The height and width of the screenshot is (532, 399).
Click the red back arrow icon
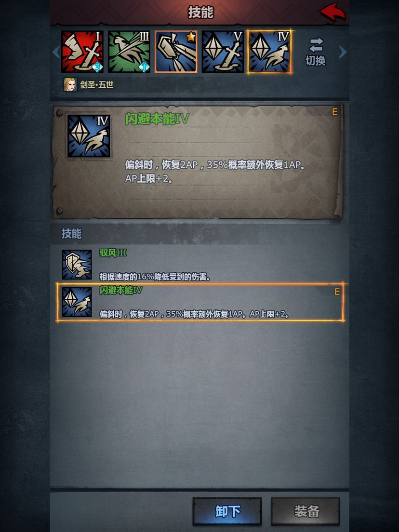[x=333, y=12]
